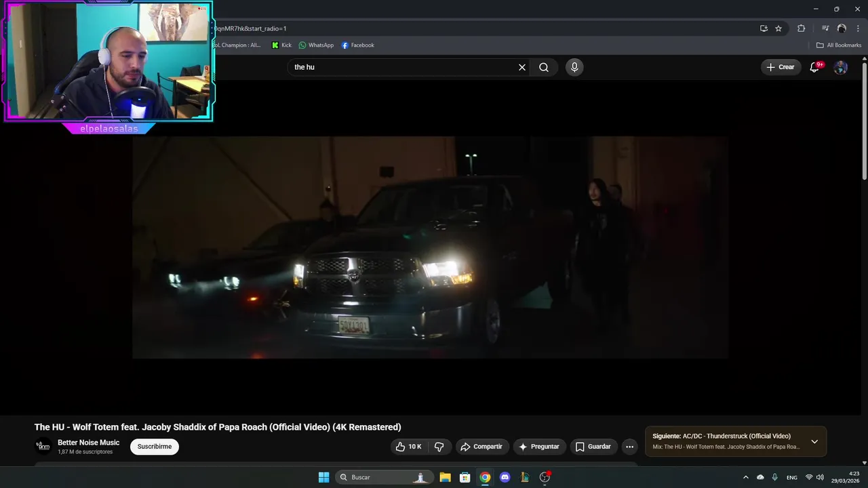This screenshot has width=868, height=488.
Task: Open the clock and date 29/03/2026
Action: [847, 477]
